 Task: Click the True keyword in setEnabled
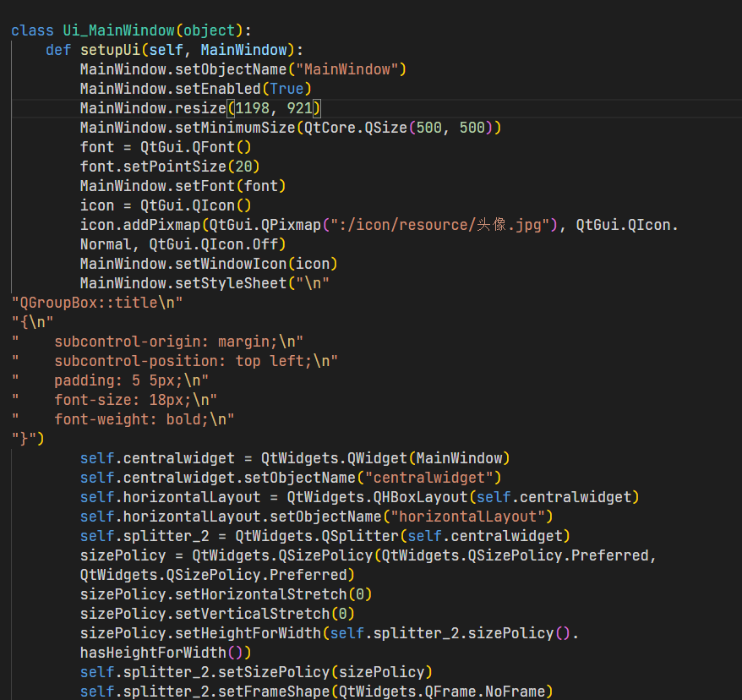[x=287, y=88]
